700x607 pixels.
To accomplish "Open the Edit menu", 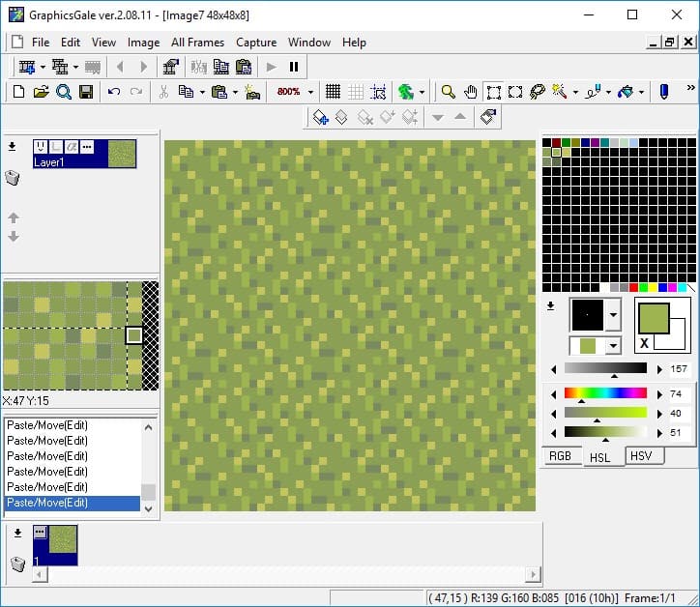I will tap(71, 43).
